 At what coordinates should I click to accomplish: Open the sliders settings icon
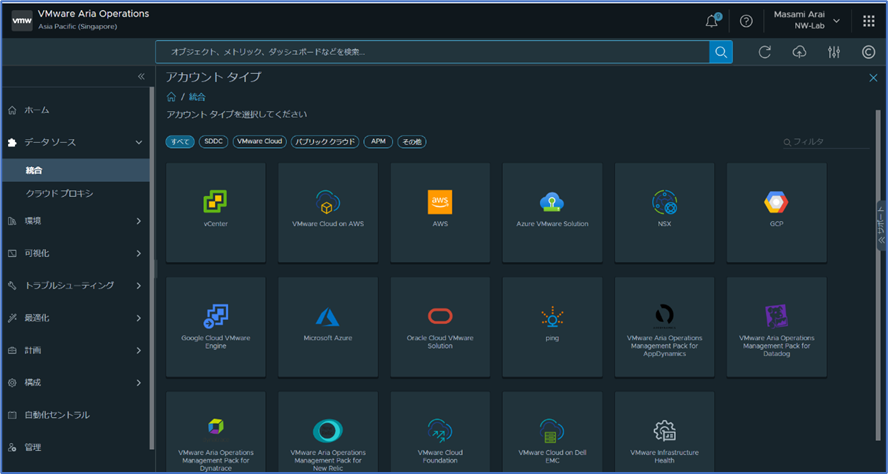point(834,52)
